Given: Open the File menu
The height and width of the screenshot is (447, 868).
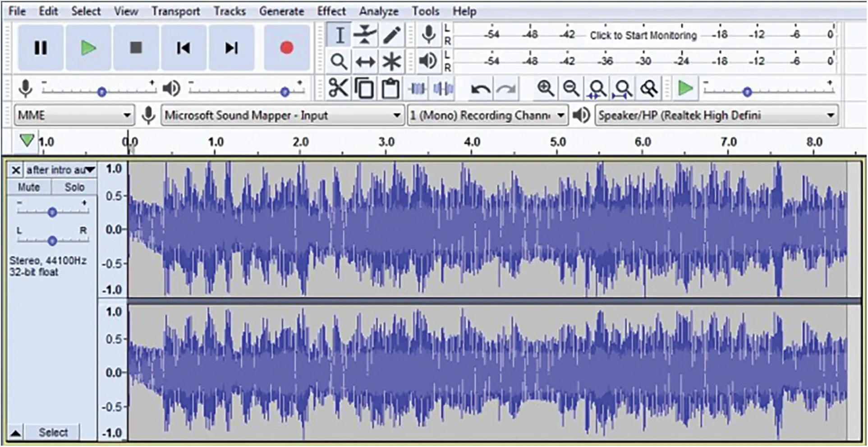Looking at the screenshot, I should 17,11.
